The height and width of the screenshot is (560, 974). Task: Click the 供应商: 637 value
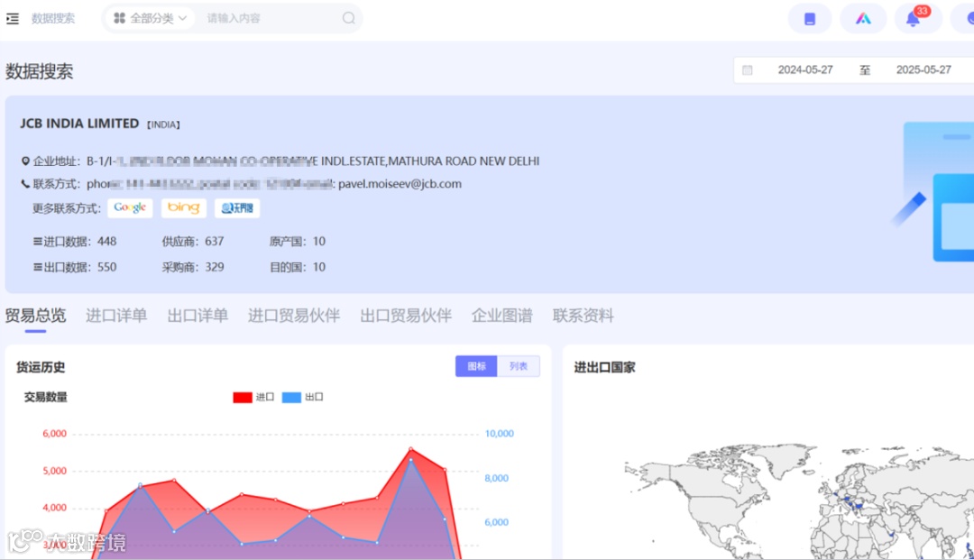point(193,242)
